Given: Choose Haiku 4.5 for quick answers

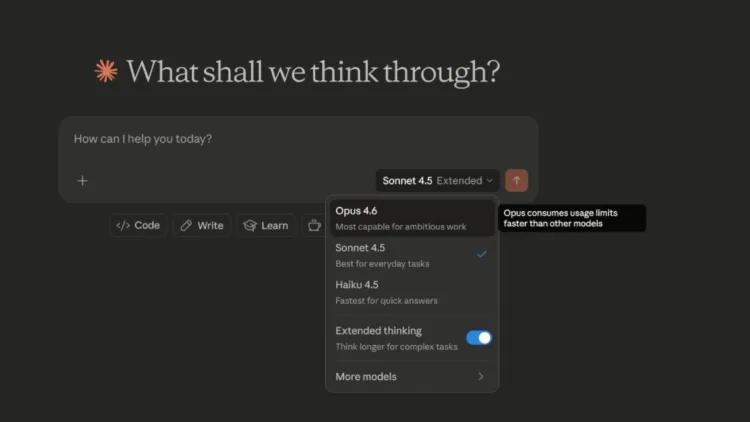Looking at the screenshot, I should 357,285.
